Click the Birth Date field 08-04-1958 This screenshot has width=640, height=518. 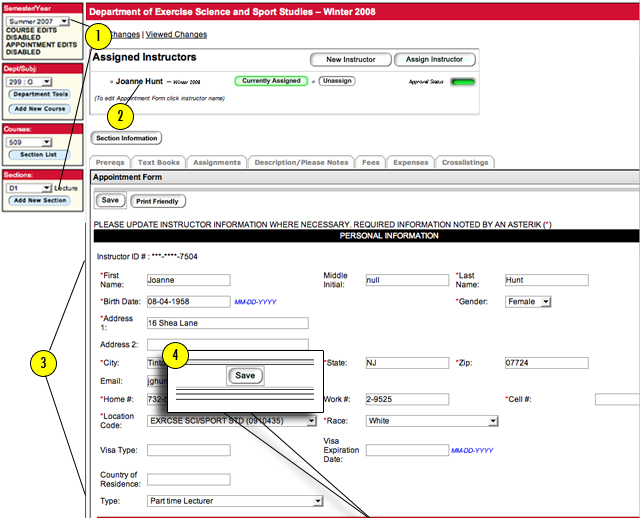[x=189, y=302]
